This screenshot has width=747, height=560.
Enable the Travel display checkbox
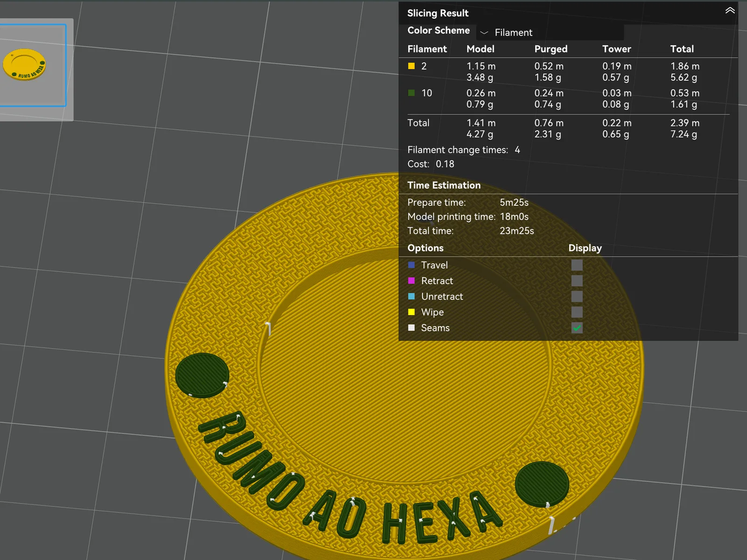pos(577,265)
